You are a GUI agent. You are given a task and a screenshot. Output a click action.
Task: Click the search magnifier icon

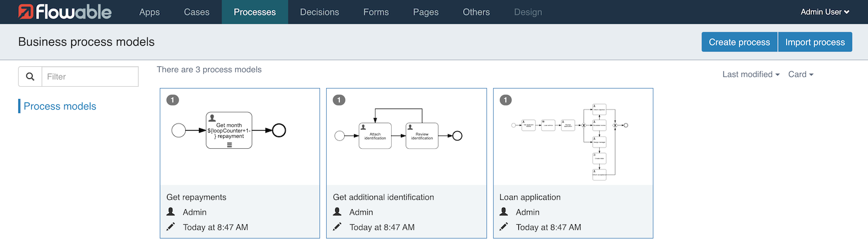coord(30,77)
